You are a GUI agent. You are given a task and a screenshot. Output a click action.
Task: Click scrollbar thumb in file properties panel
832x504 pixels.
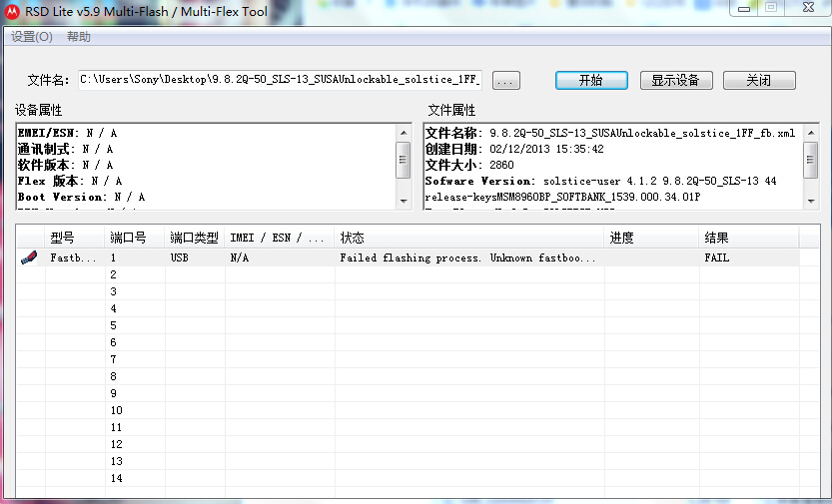[811, 159]
